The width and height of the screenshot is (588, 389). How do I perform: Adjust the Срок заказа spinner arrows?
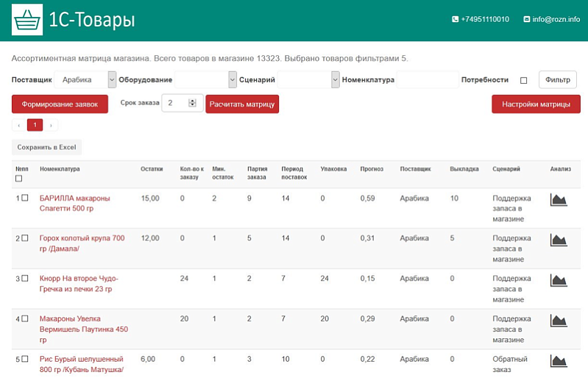tap(192, 103)
